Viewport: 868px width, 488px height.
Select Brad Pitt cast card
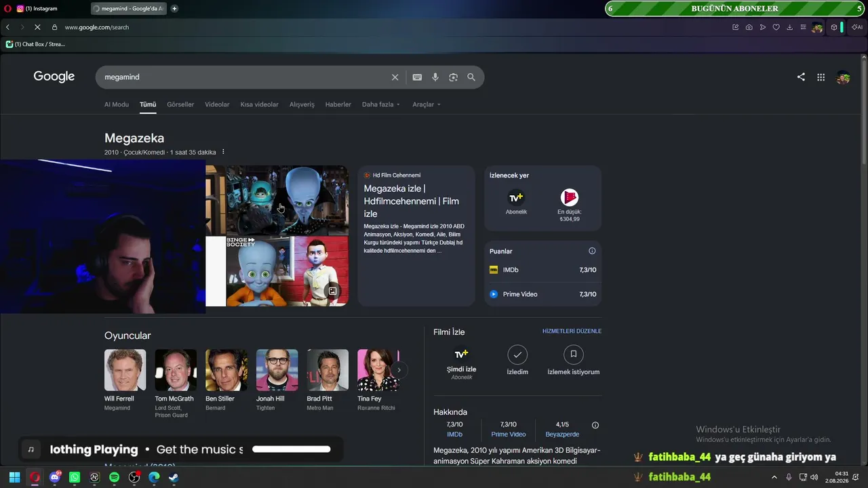[x=328, y=380]
